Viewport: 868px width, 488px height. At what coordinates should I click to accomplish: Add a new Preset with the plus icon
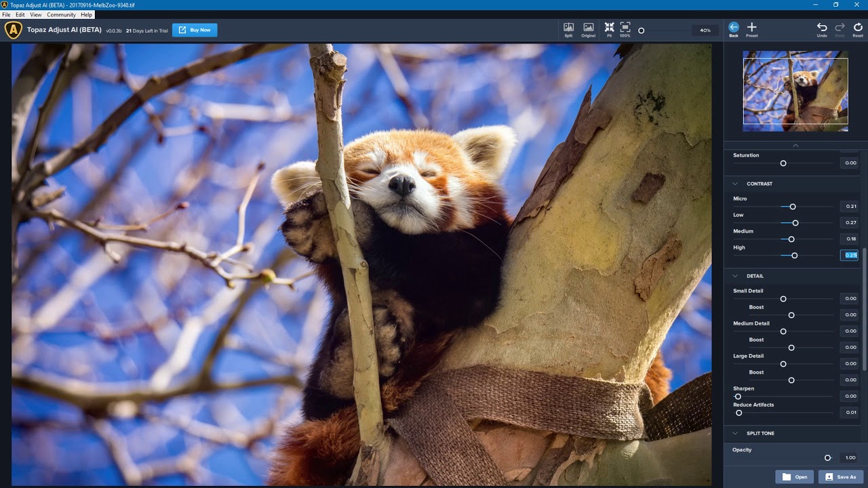pos(752,29)
